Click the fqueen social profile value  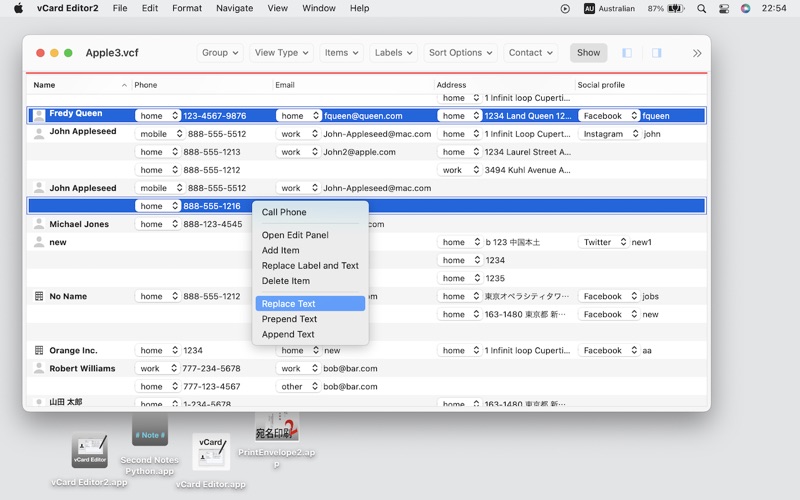[x=656, y=116]
